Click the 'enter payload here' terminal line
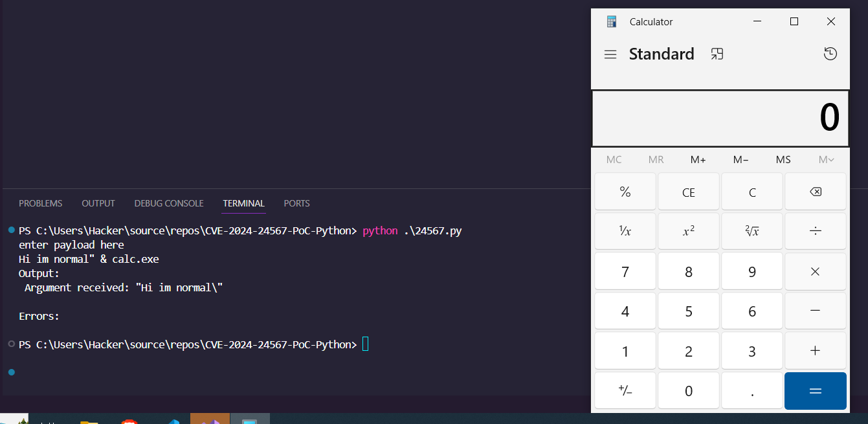 (71, 245)
